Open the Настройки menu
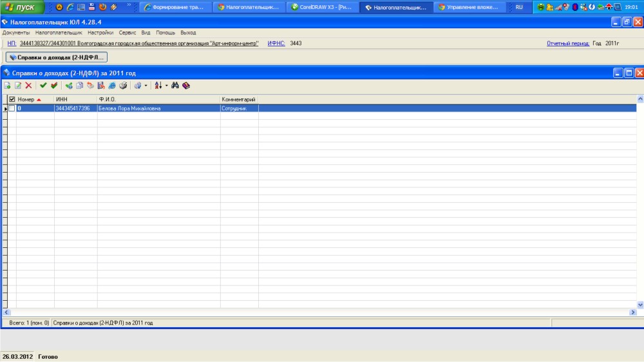Screen dimensions: 644x362 pyautogui.click(x=101, y=32)
